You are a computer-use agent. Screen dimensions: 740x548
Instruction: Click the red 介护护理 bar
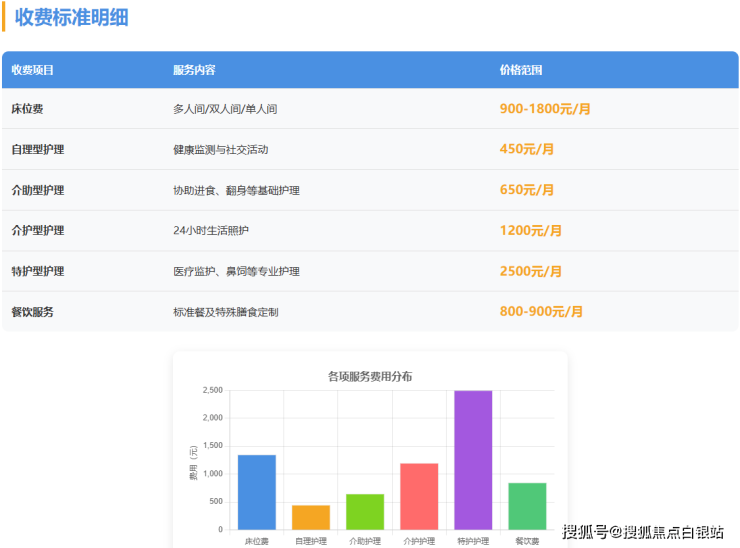[419, 496]
